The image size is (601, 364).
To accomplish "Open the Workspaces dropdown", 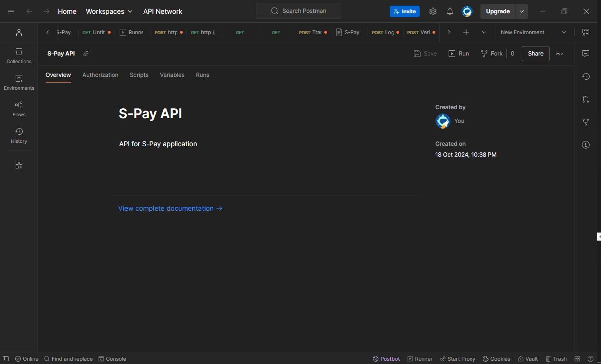I will click(x=109, y=11).
